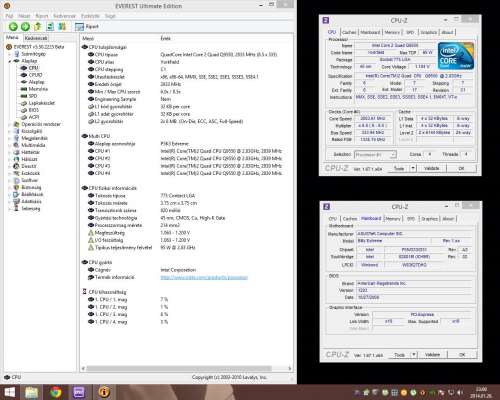Viewport: 500px width, 400px height.
Task: Select the Memória tree item
Action: [38, 89]
